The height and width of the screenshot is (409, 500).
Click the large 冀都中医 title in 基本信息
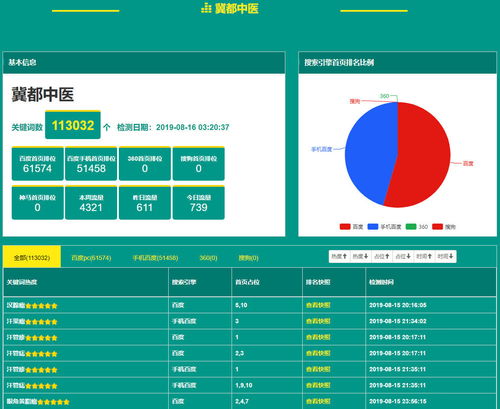[x=43, y=94]
